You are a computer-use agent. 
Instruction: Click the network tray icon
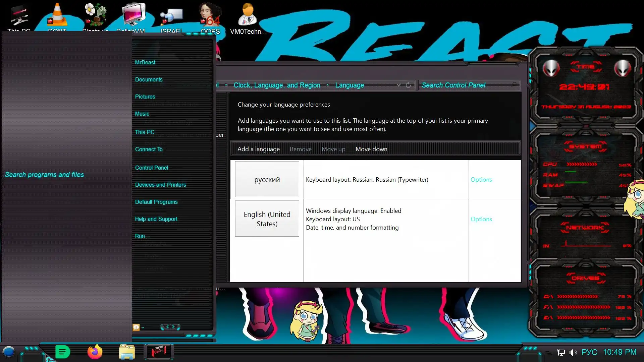coord(561,352)
